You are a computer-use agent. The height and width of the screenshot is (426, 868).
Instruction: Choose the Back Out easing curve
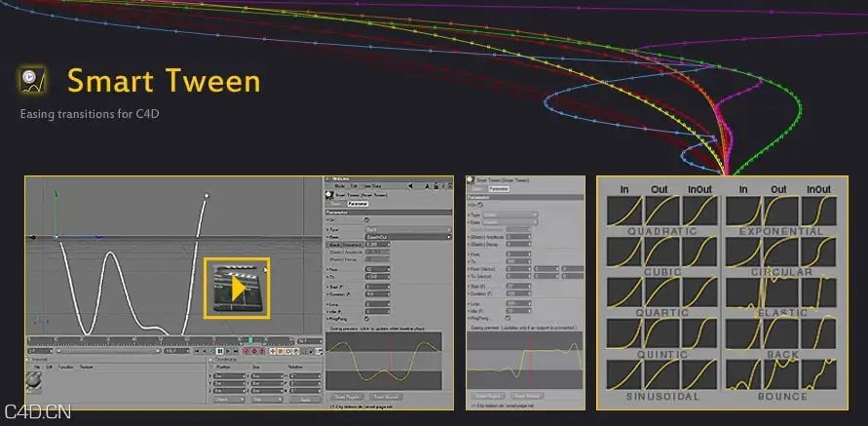781,333
